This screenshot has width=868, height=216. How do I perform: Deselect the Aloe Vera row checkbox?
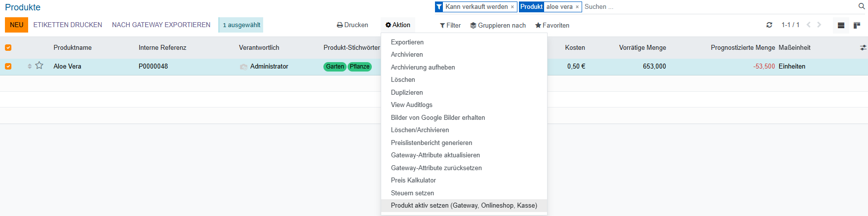(8, 66)
